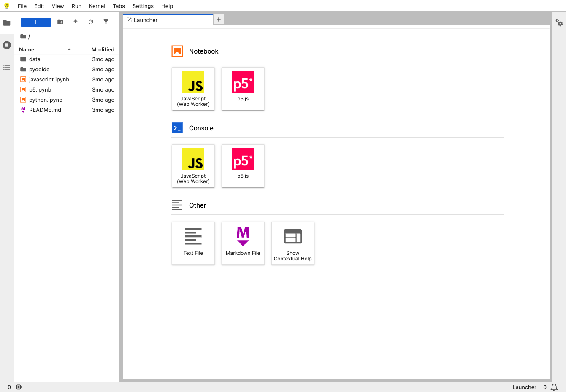Select p5.ipynb in the file list
Viewport: 566px width, 392px height.
pyautogui.click(x=67, y=90)
